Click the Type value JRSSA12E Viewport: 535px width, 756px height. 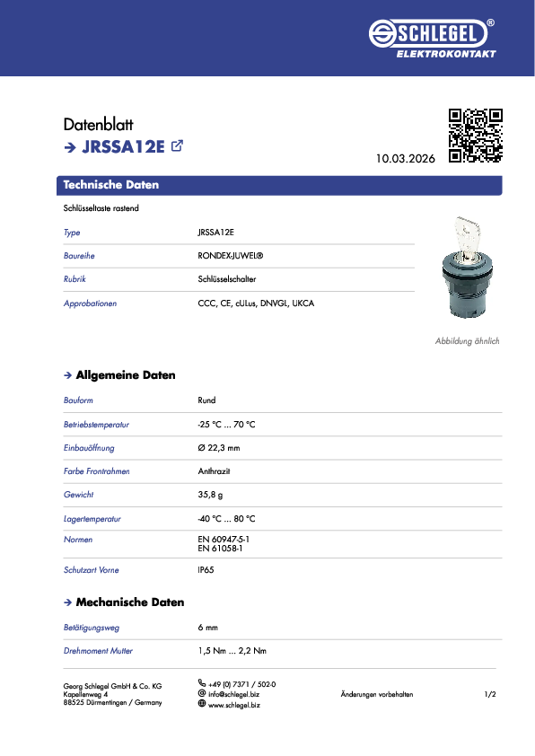pos(216,233)
